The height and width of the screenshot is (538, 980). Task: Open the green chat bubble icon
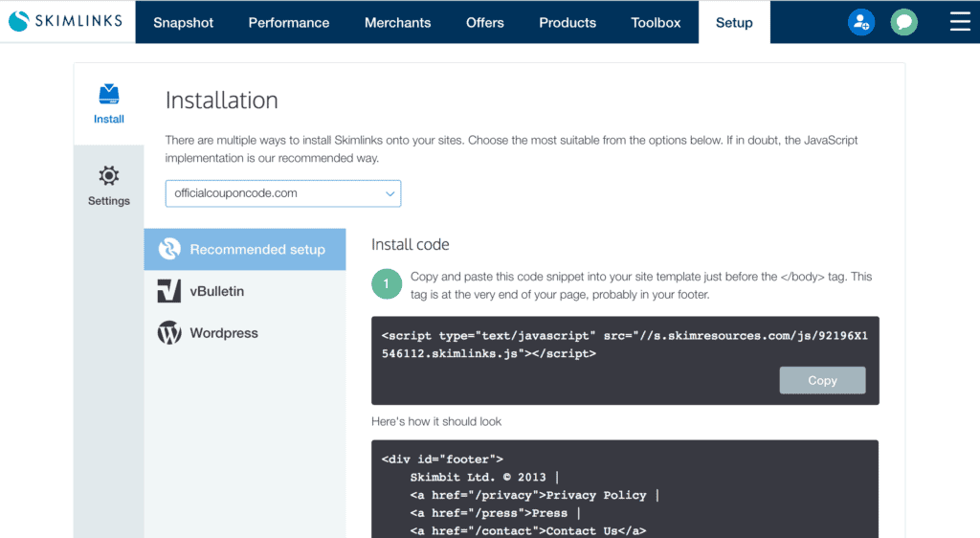click(903, 22)
